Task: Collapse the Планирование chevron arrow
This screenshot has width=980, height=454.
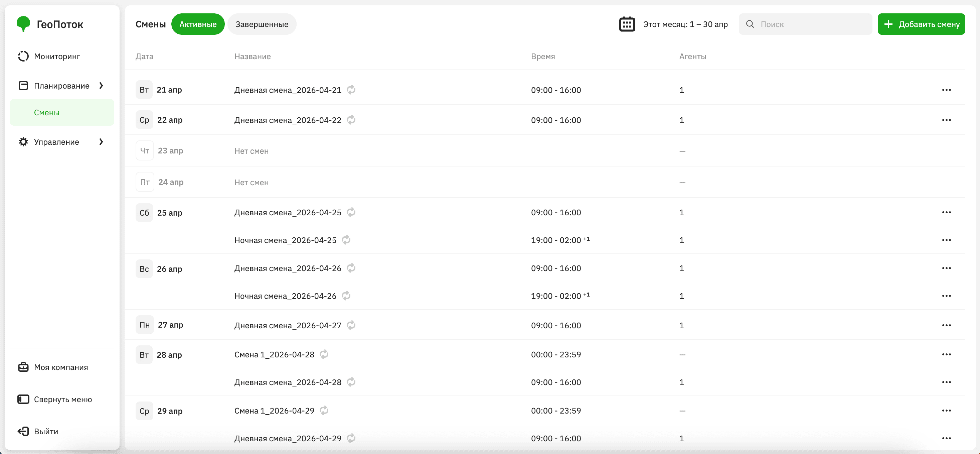Action: tap(101, 86)
